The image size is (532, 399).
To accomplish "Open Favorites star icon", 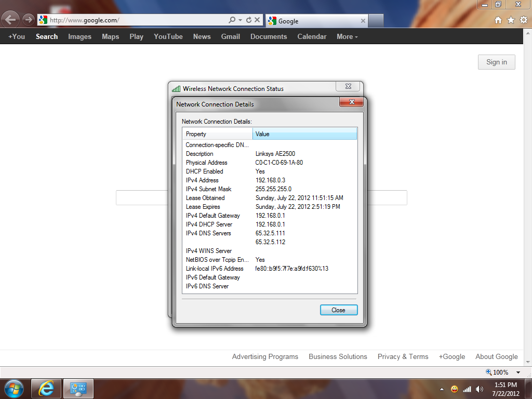I will click(511, 20).
